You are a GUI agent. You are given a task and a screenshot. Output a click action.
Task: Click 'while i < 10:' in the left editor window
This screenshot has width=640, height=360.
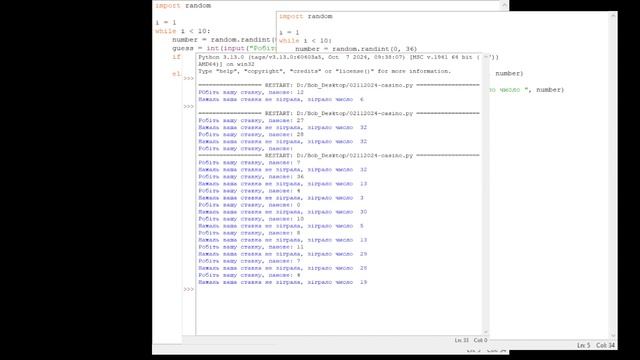[x=182, y=31]
